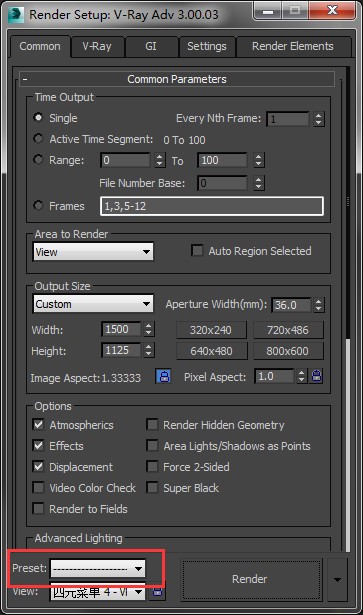Screen dimensions: 363x615
Task: Click the 3ds Max app icon in title bar
Action: click(16, 15)
